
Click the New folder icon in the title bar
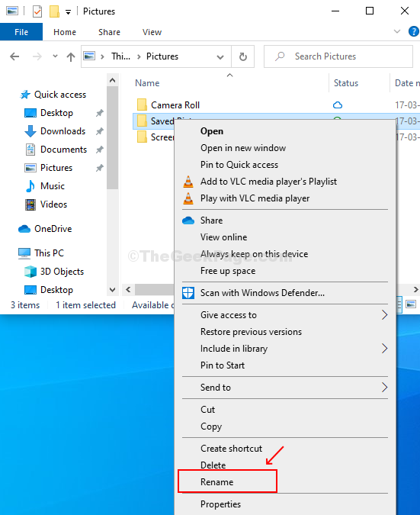(54, 11)
